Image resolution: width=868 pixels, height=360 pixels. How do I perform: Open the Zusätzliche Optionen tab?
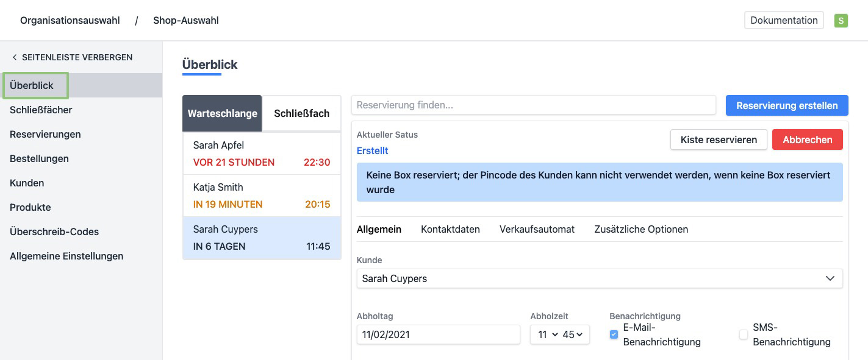pyautogui.click(x=641, y=230)
